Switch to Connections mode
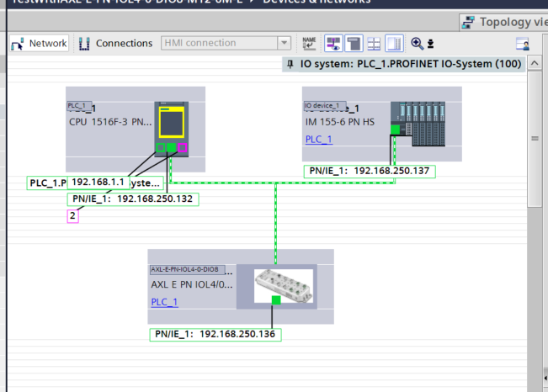This screenshot has height=392, width=548. click(115, 43)
